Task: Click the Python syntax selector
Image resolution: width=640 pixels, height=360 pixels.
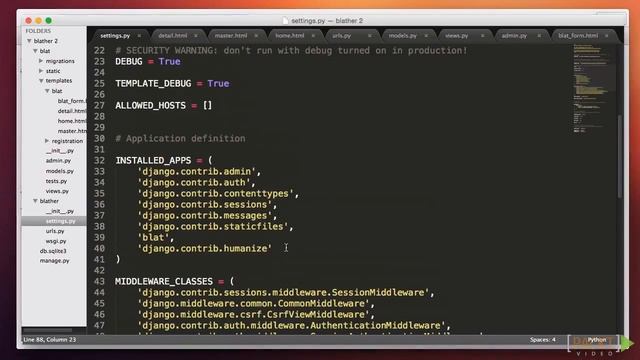Action: pos(597,340)
